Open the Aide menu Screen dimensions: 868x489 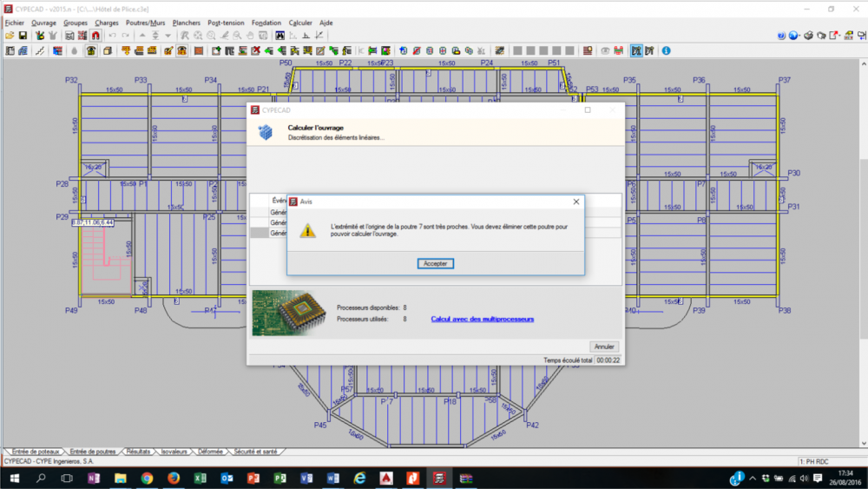(x=326, y=23)
